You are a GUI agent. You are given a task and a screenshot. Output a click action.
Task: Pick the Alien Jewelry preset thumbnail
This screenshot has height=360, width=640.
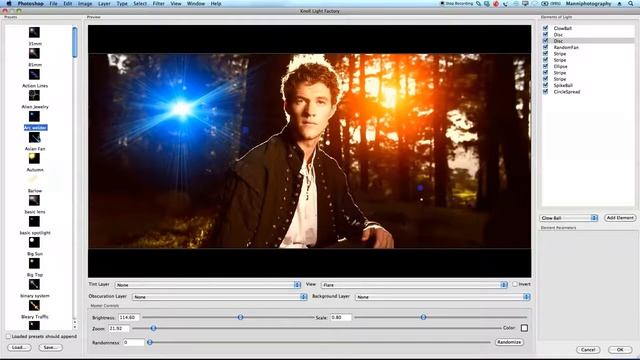(34, 95)
